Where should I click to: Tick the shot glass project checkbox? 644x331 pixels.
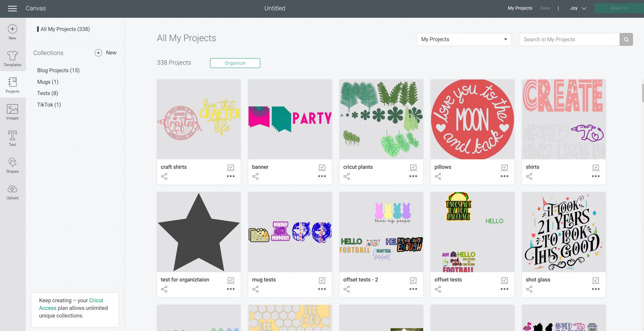596,279
